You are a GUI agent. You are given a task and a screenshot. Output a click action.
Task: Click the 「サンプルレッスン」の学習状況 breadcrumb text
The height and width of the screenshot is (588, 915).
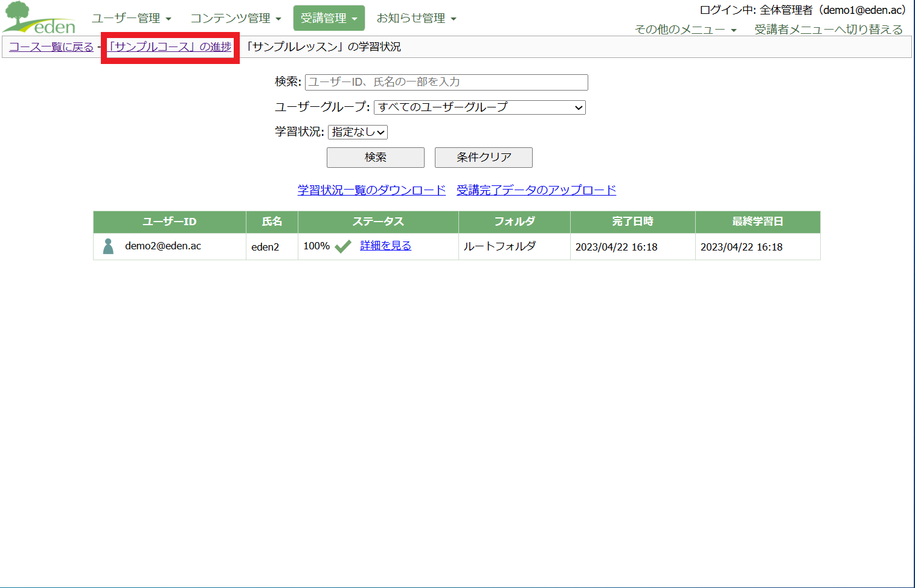323,47
